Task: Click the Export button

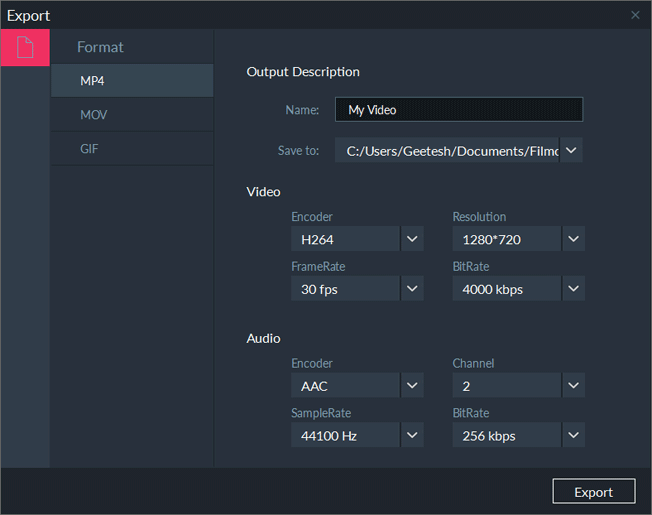Action: (594, 491)
